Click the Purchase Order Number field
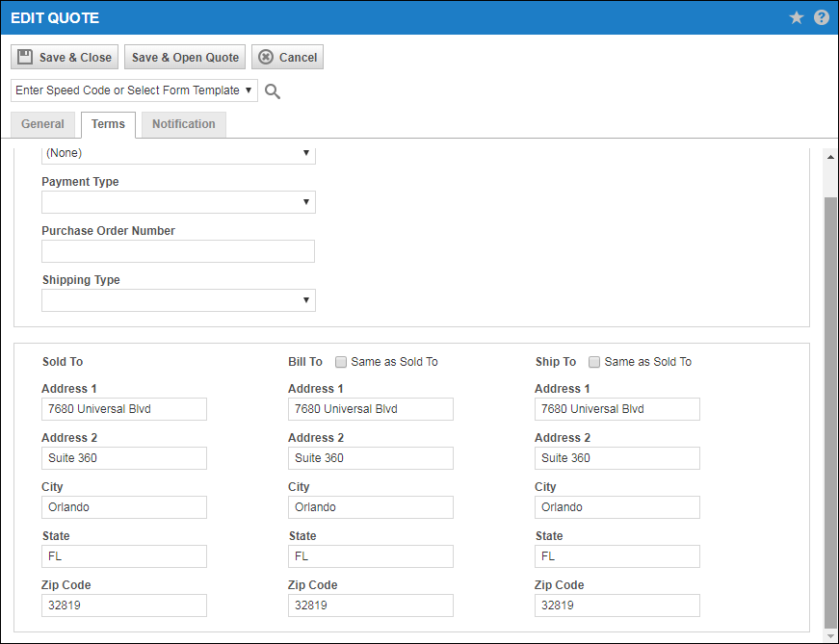The image size is (839, 644). click(178, 251)
